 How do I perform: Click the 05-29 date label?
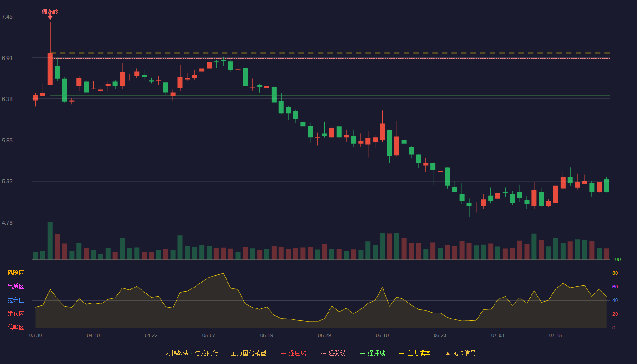(324, 335)
